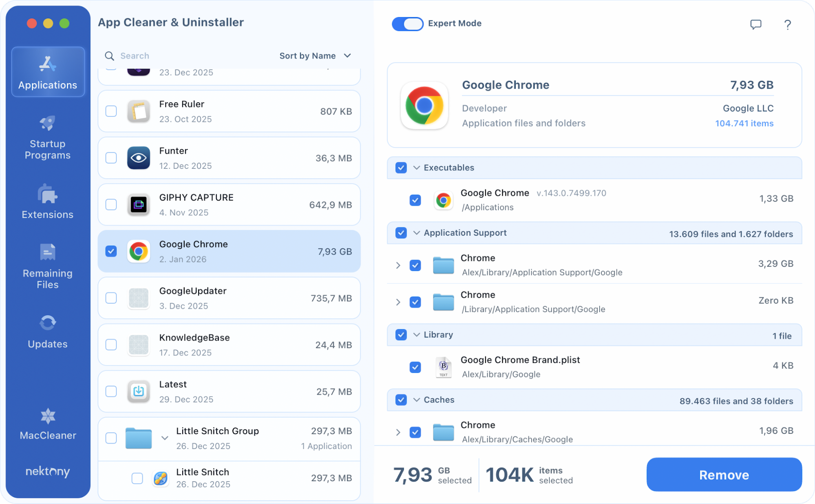Switch to the Extensions section

click(48, 201)
